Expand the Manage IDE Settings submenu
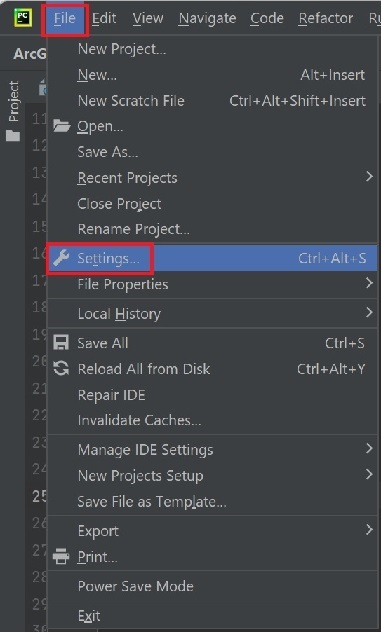 pyautogui.click(x=212, y=449)
